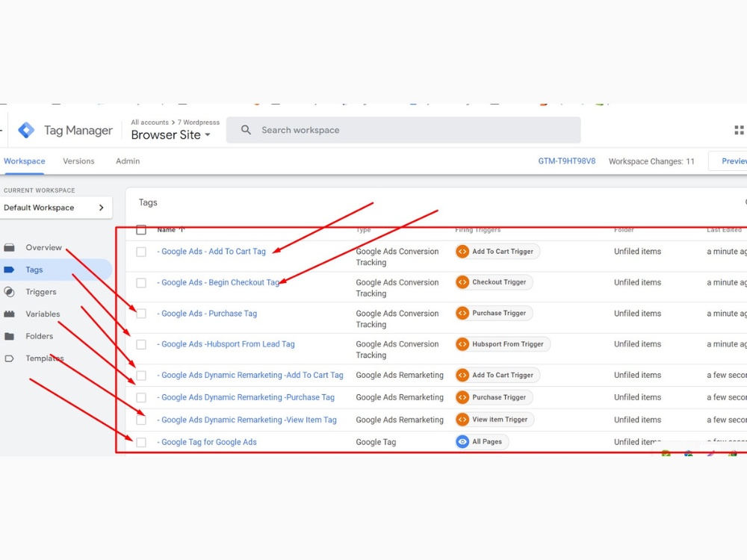
Task: Click the GTM-T9HT98V8 container ID link
Action: [567, 161]
